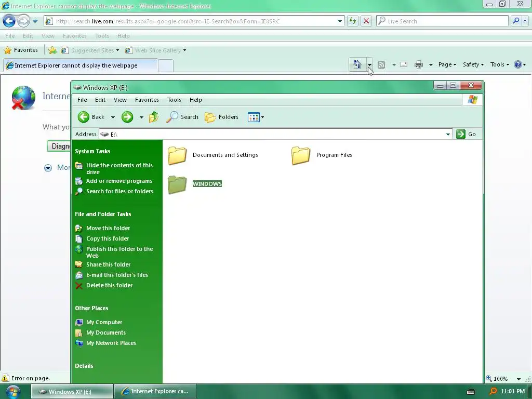Open the IE address bar dropdown
This screenshot has height=399, width=532.
(340, 21)
